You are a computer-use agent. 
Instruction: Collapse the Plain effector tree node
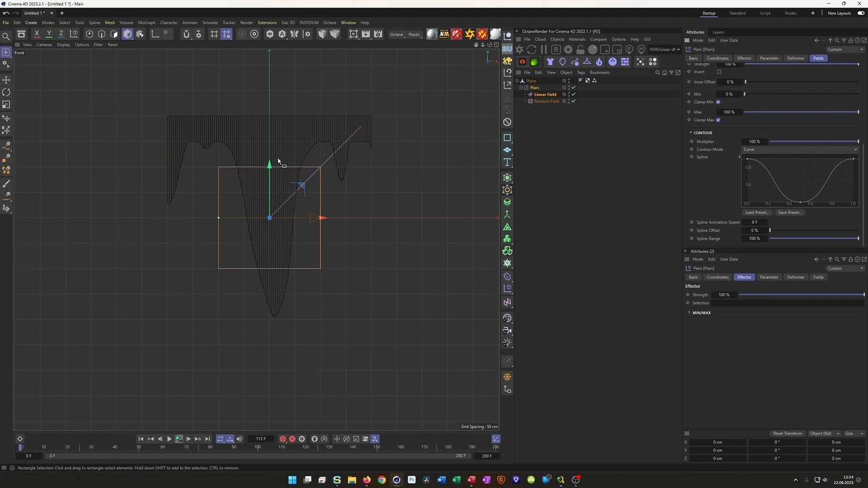(x=521, y=88)
